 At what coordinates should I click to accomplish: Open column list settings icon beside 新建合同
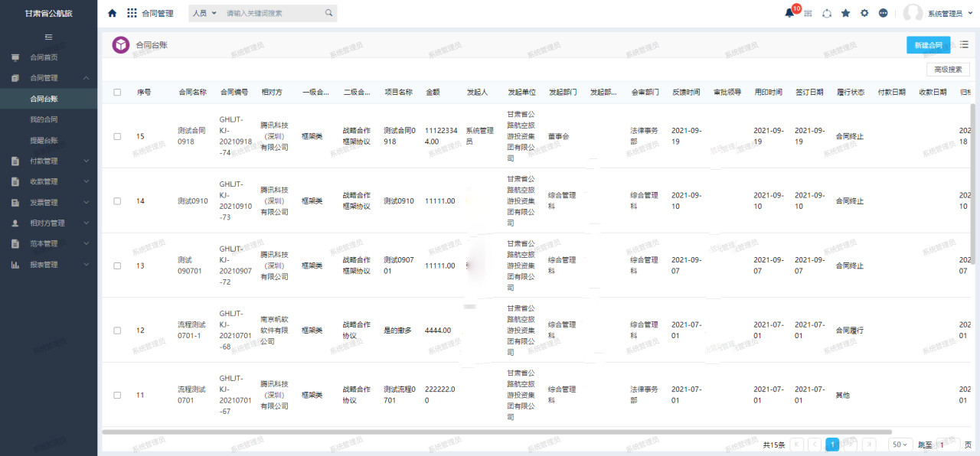tap(964, 44)
